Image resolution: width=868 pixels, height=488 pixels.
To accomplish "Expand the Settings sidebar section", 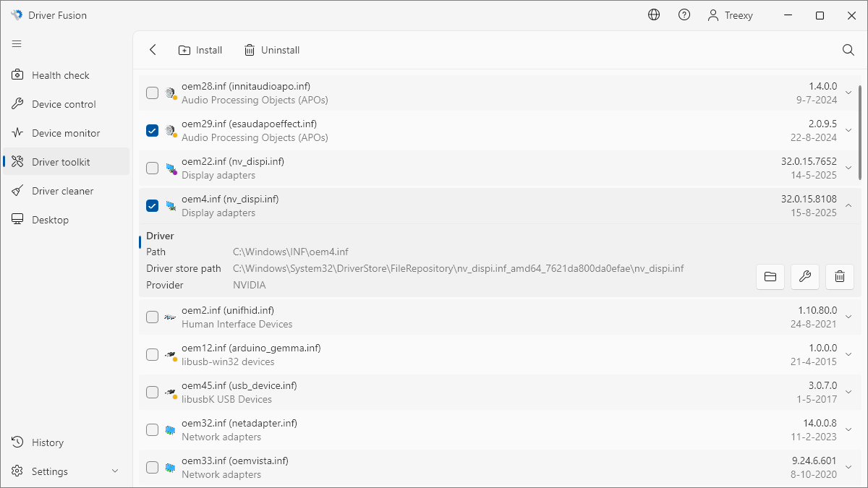I will [x=115, y=471].
